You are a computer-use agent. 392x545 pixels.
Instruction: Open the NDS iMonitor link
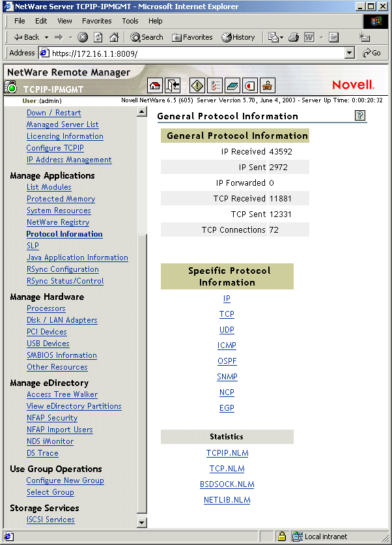pyautogui.click(x=50, y=441)
